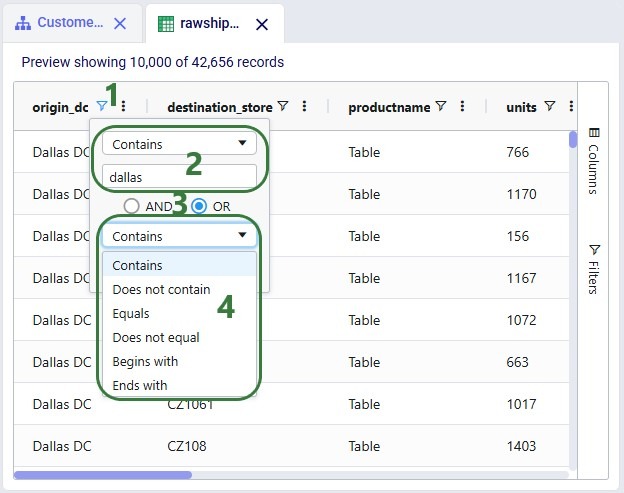Choose the Does not contain option

coord(179,289)
